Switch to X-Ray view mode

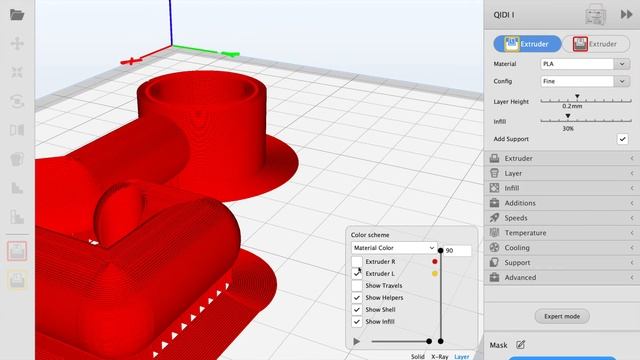pos(440,356)
